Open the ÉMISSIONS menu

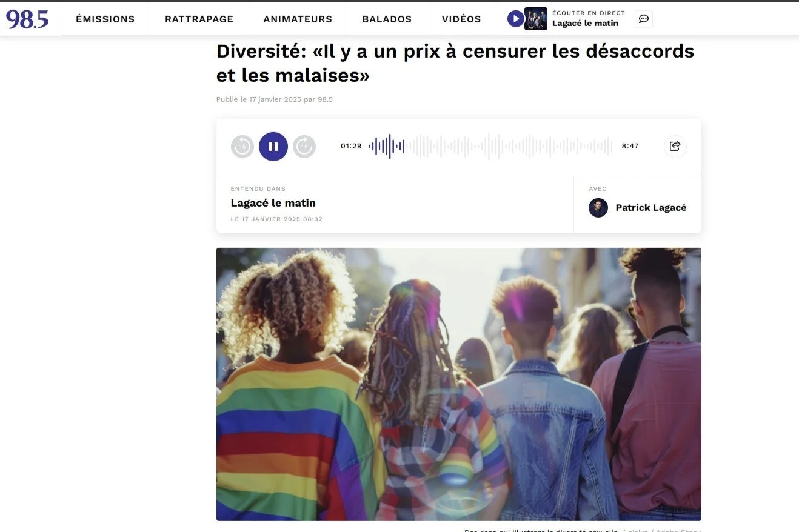105,19
